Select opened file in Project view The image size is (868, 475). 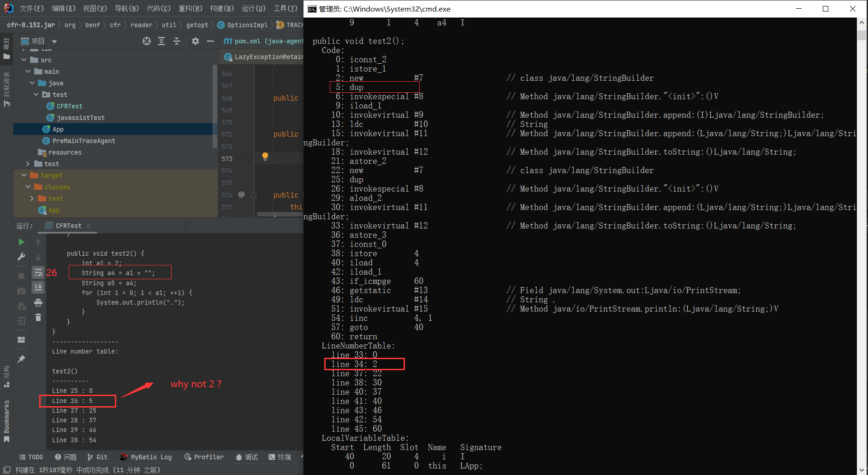146,41
